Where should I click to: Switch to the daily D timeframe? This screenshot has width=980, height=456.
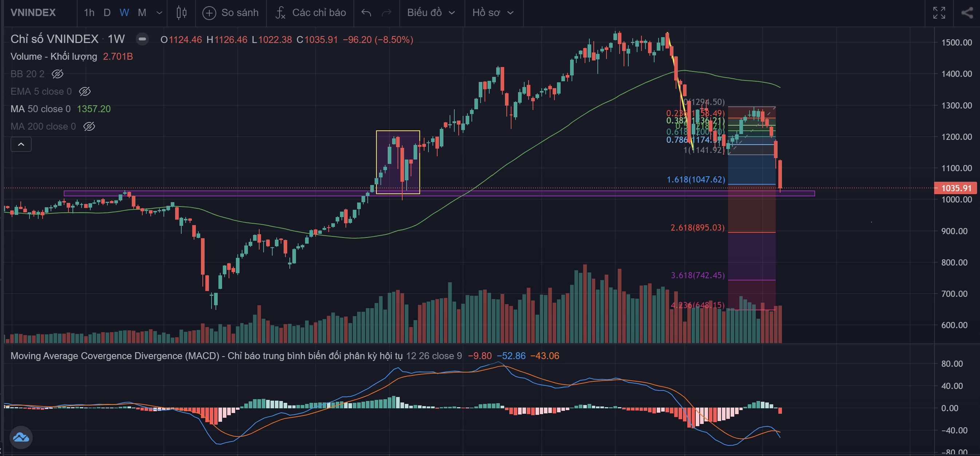107,13
